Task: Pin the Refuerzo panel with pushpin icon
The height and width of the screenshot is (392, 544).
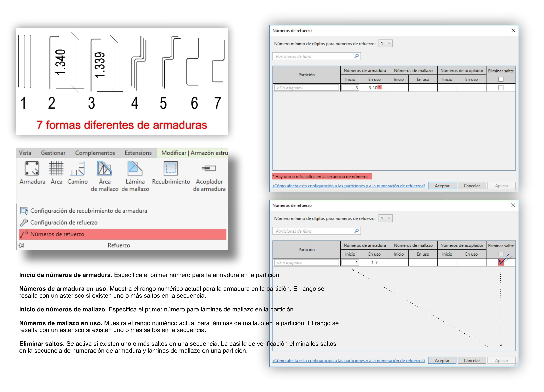Action: [22, 245]
